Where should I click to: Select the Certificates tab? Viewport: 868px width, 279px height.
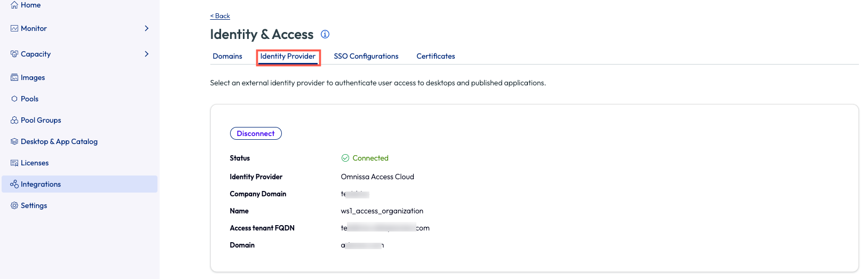436,56
